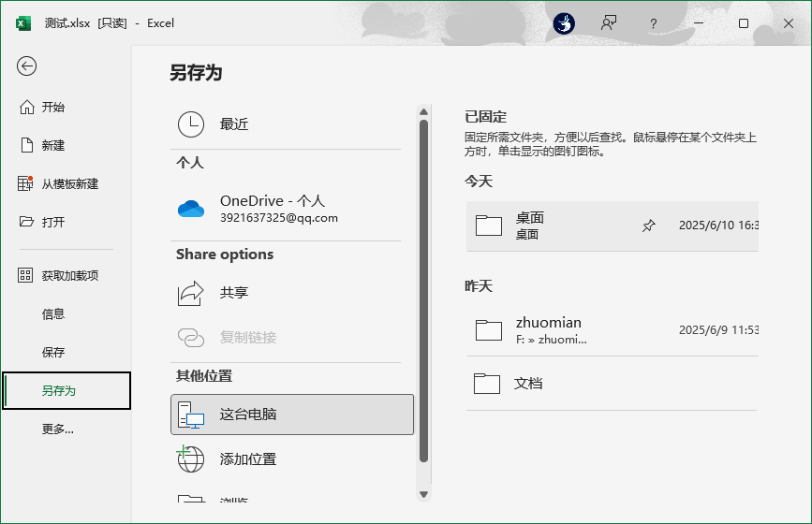Click the chain link icon beside 复制链接
812x524 pixels.
tap(191, 338)
